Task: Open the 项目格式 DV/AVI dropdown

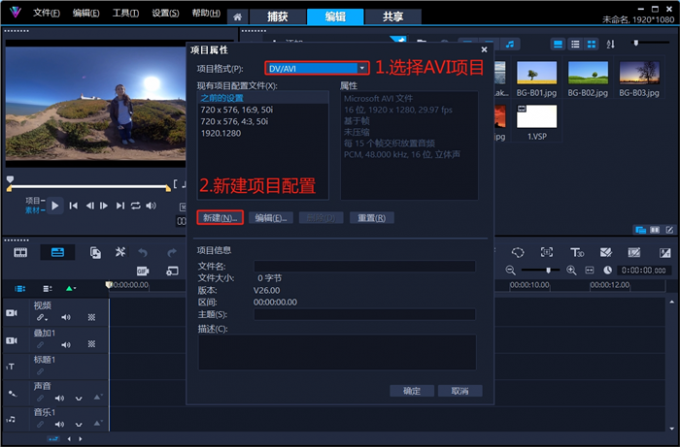Action: [317, 68]
